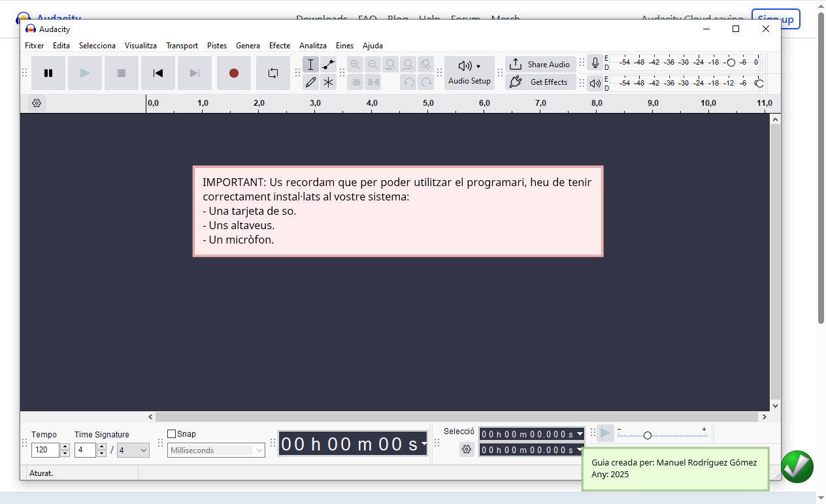Open the Audio Setup dropdown

pyautogui.click(x=469, y=73)
